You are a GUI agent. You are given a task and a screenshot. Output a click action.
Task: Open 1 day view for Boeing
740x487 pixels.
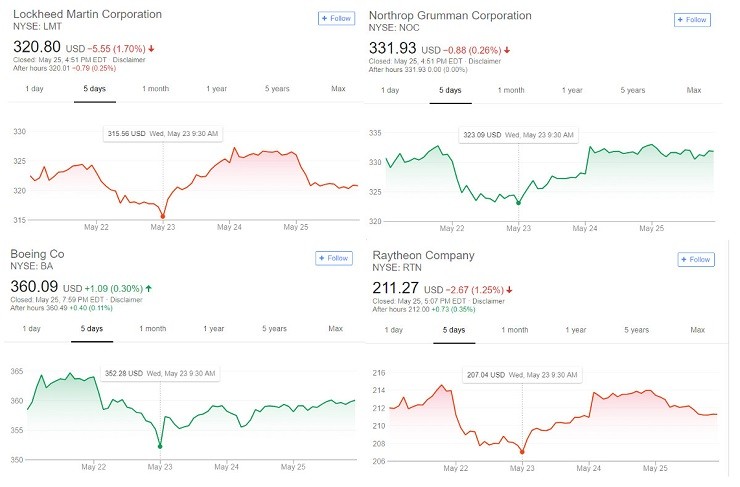click(32, 328)
